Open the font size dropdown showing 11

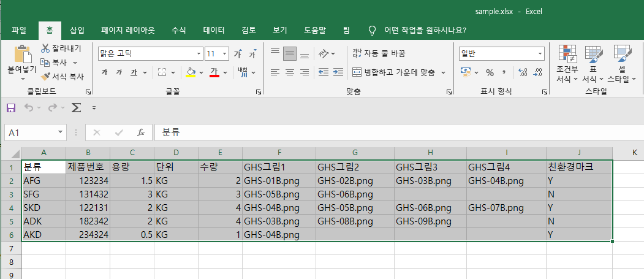(225, 53)
